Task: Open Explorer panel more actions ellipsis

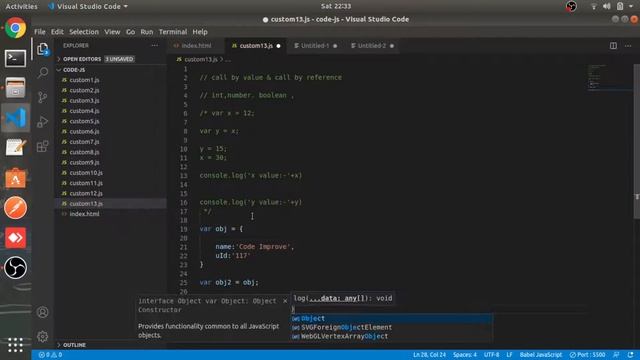Action: click(155, 46)
